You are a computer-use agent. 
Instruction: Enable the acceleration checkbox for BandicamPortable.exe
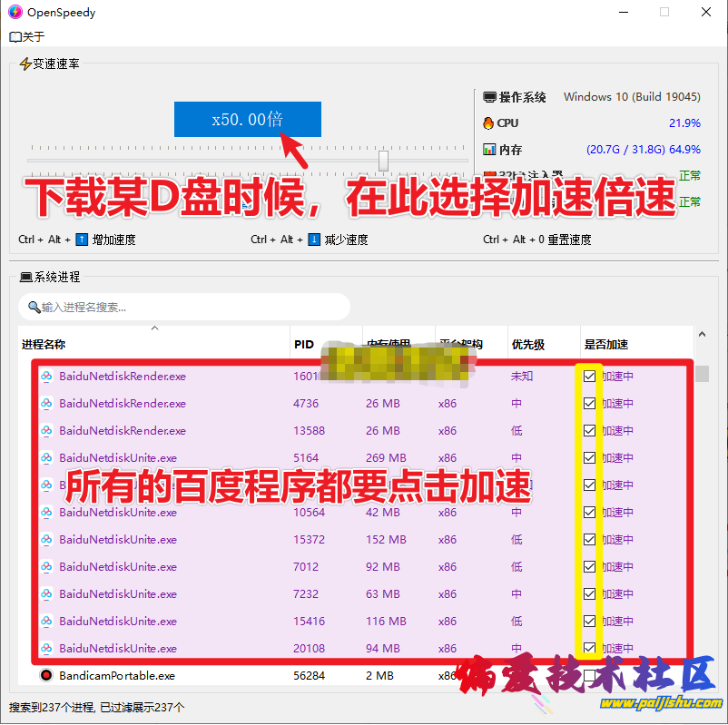coord(587,675)
